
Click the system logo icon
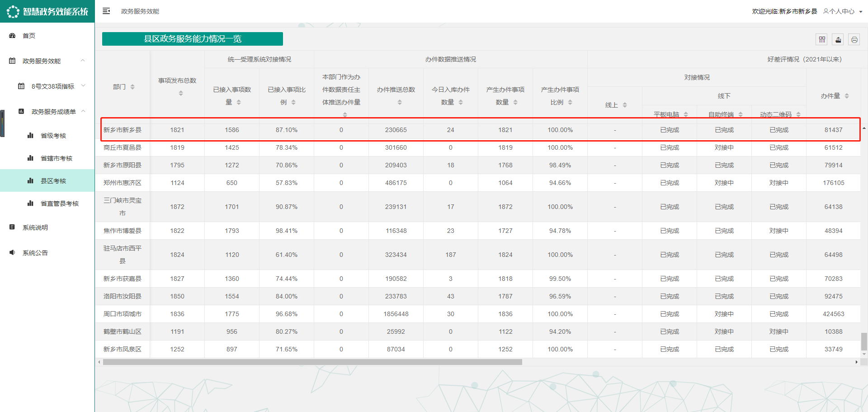coord(13,11)
